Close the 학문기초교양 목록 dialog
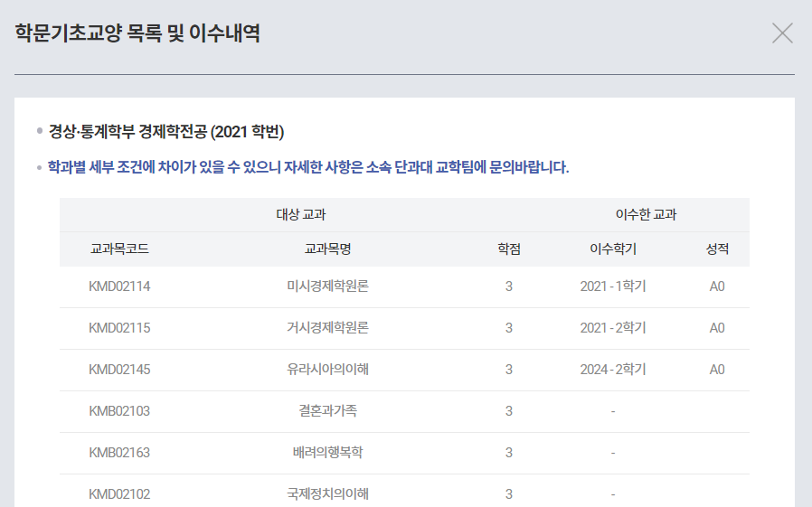The height and width of the screenshot is (507, 812). coord(782,33)
